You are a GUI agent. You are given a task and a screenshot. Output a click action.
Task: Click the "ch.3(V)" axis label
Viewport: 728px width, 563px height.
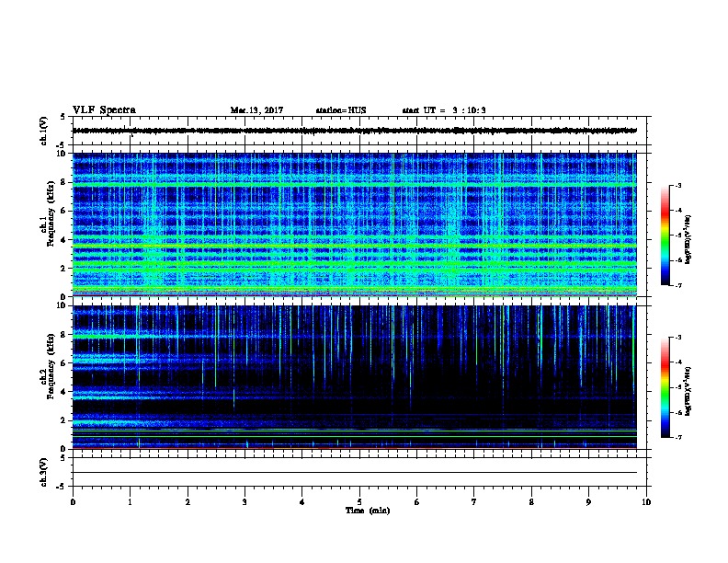[44, 473]
